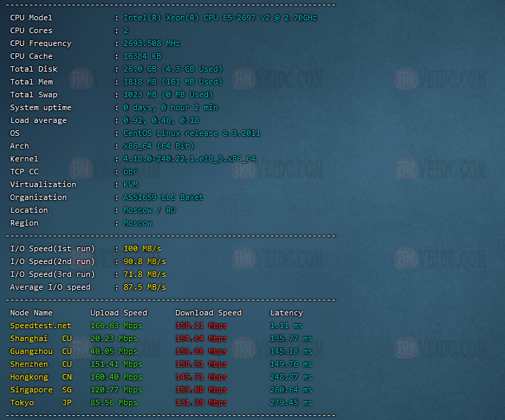Select the Speedtest.net node name
The width and height of the screenshot is (505, 420).
(41, 325)
